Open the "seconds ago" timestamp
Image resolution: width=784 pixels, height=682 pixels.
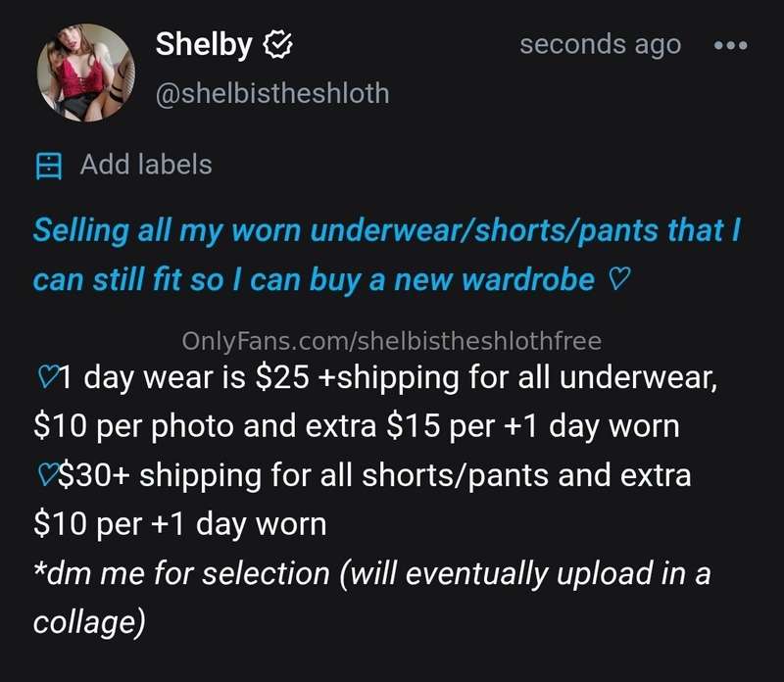pos(600,45)
